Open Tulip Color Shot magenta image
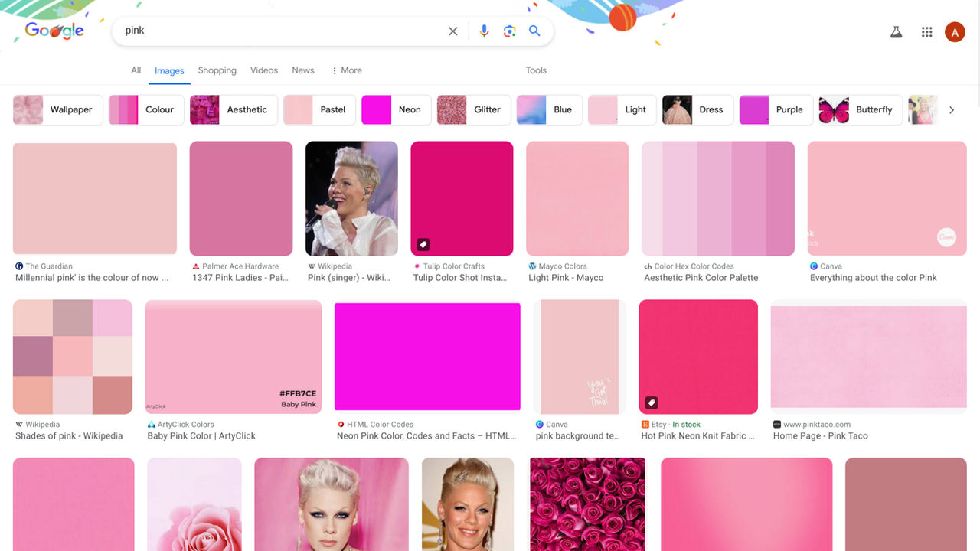 pyautogui.click(x=462, y=198)
